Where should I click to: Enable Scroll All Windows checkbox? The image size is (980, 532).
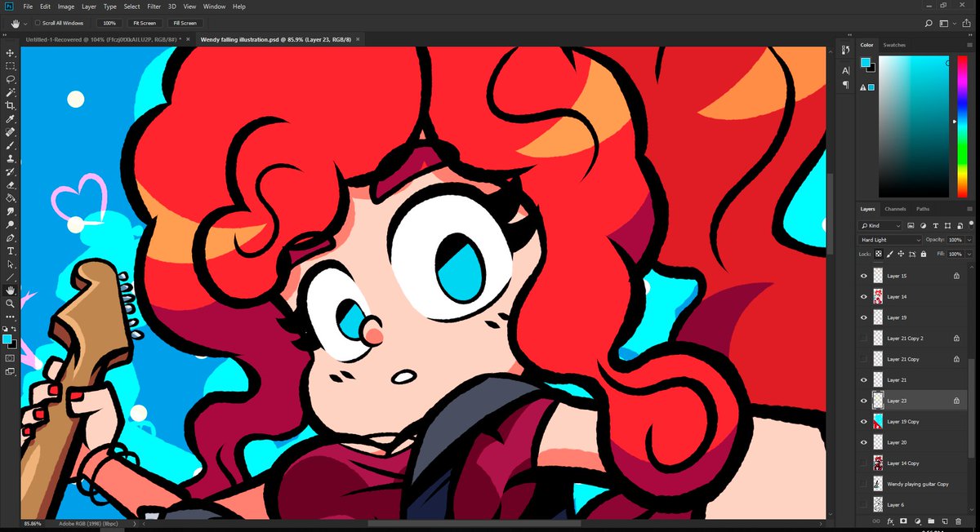coord(38,23)
